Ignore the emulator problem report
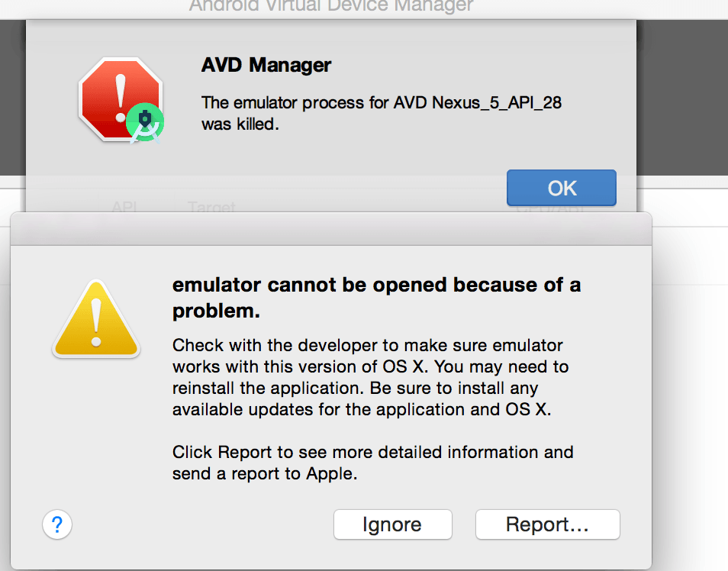728x571 pixels. (392, 524)
